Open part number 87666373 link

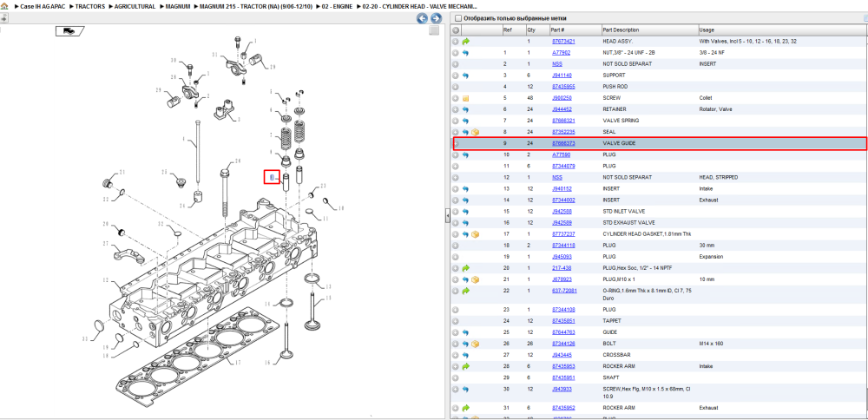pos(563,143)
